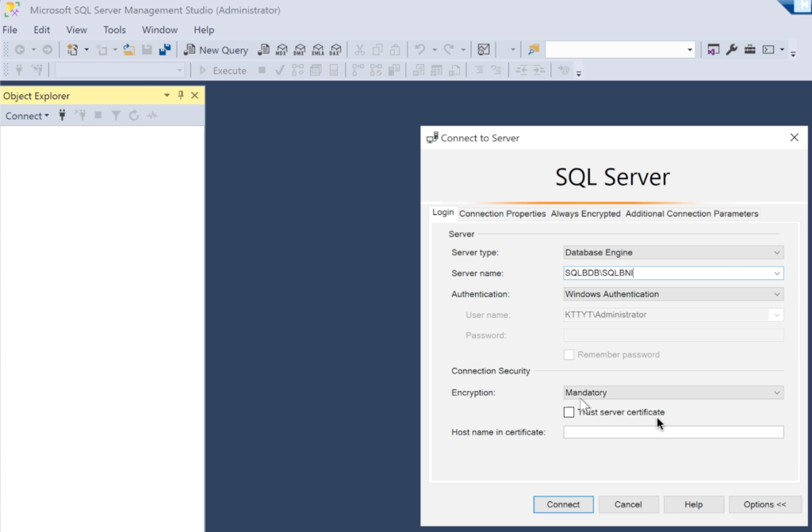Open the Open File folder icon

tap(129, 50)
